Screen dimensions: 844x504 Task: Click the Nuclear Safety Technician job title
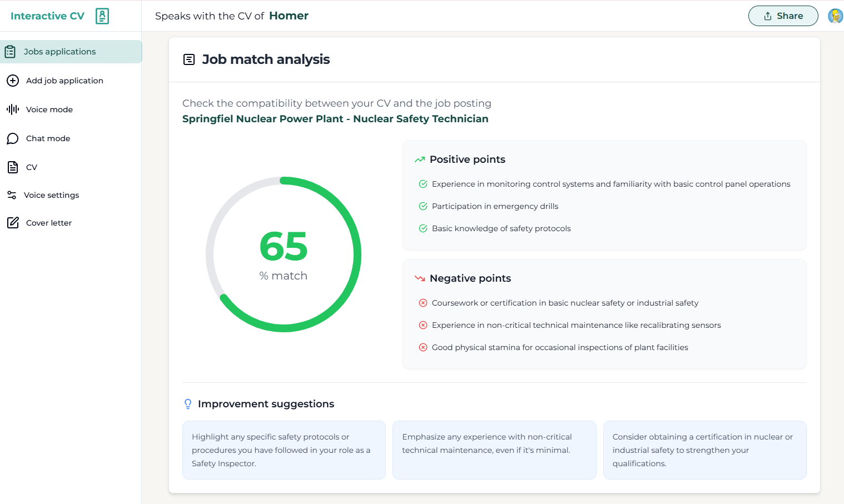(335, 119)
